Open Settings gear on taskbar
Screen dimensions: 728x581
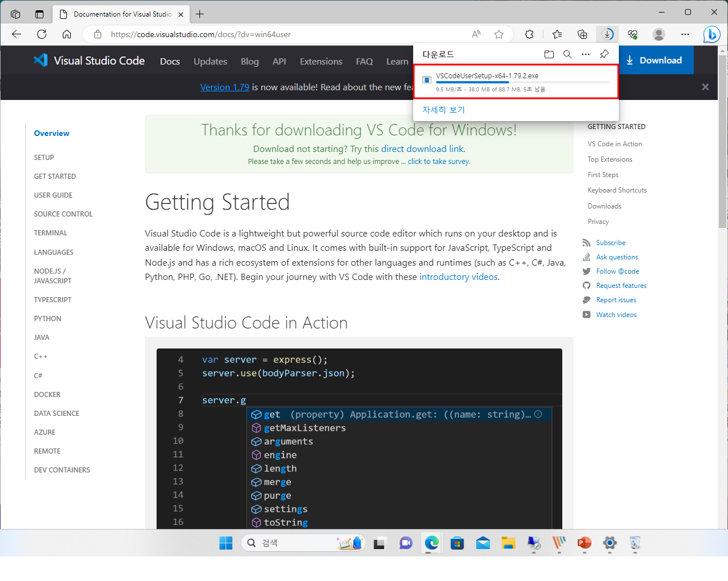point(610,543)
